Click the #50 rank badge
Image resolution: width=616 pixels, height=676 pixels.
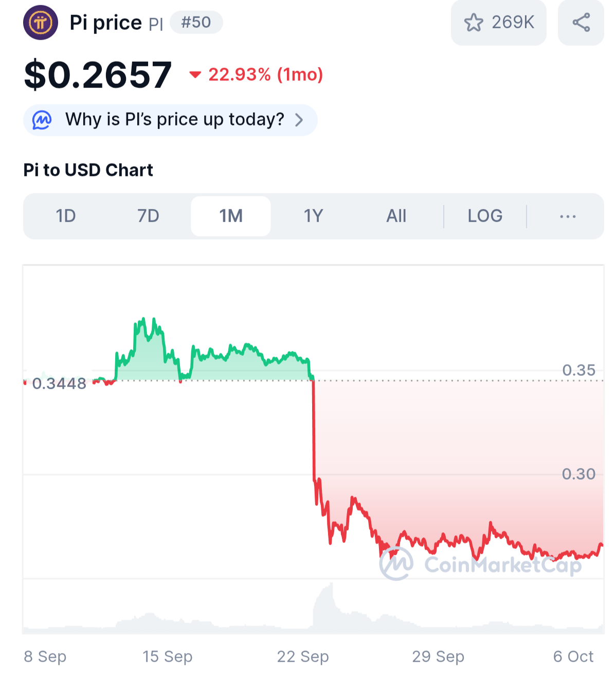(196, 23)
